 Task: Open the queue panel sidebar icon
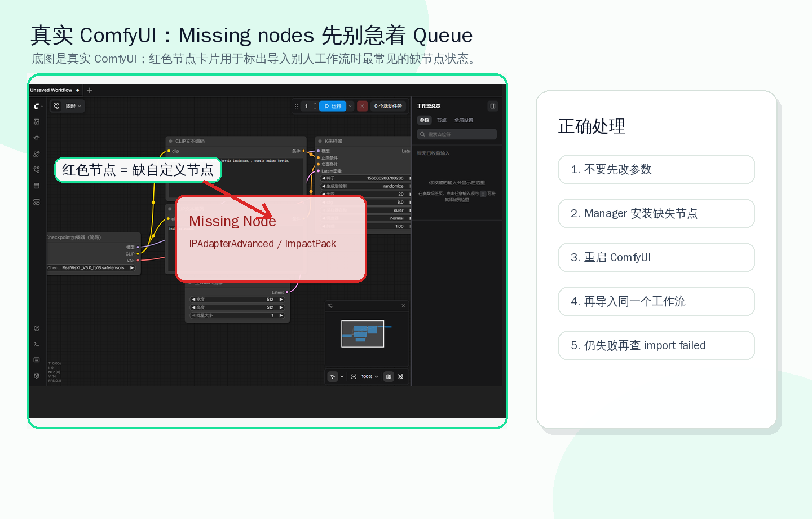point(37,201)
